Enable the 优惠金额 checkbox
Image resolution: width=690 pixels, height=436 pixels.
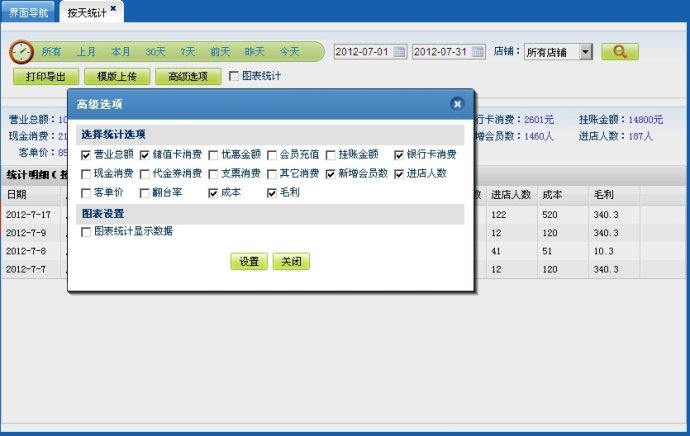[214, 155]
